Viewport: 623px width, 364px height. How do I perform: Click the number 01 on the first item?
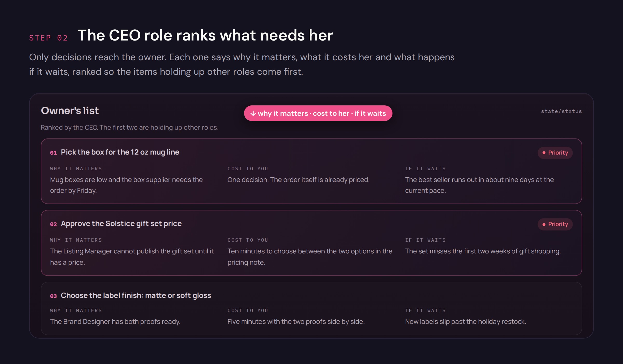tap(53, 153)
